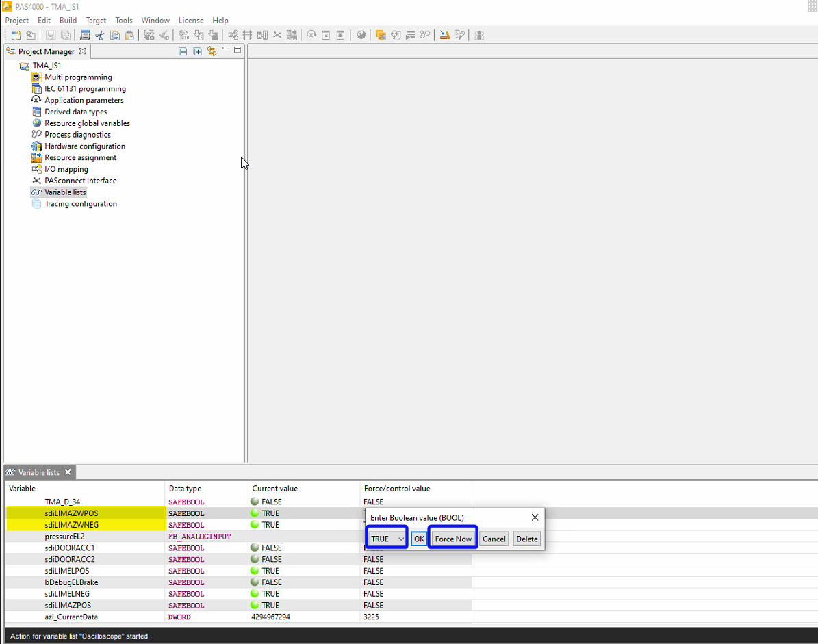The image size is (818, 644).
Task: Click the Tracing configuration icon
Action: click(x=36, y=203)
